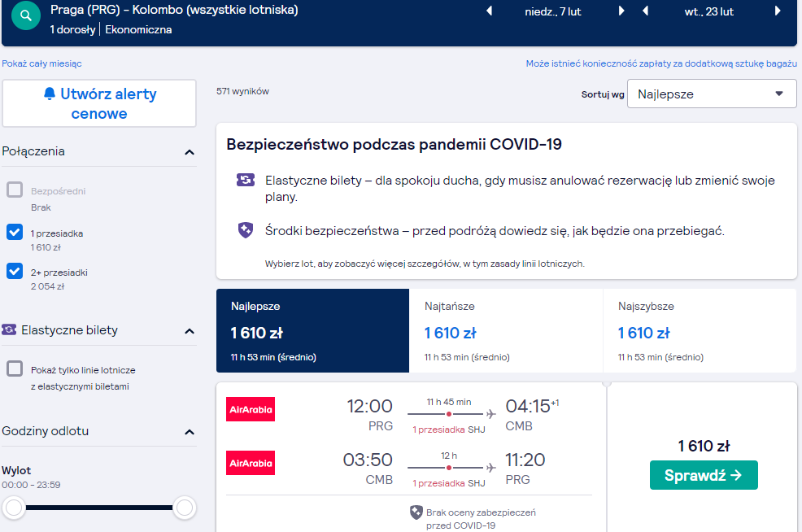Image resolution: width=802 pixels, height=532 pixels.
Task: Advance departure date past niedz., 7 lut
Action: [x=621, y=11]
